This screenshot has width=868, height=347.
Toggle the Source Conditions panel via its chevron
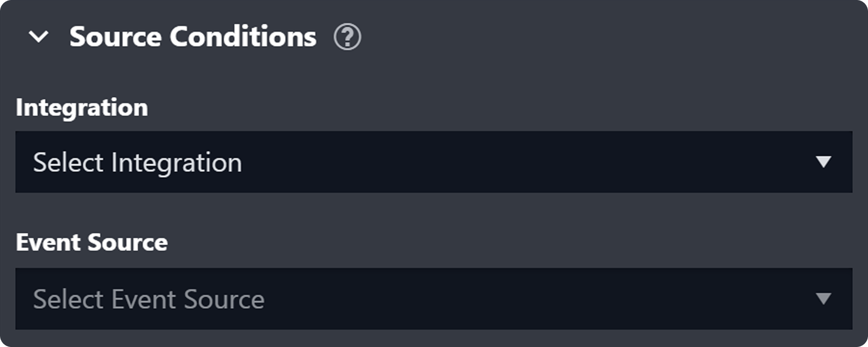(39, 37)
